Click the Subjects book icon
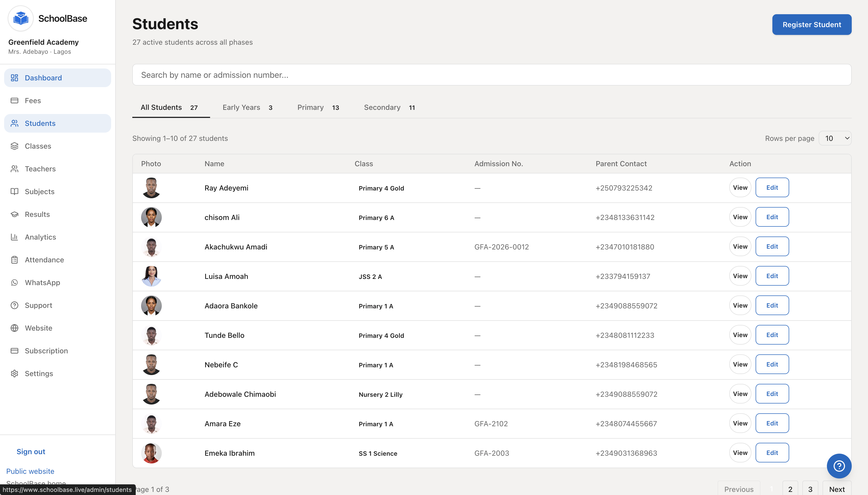This screenshot has width=868, height=495. pyautogui.click(x=14, y=192)
